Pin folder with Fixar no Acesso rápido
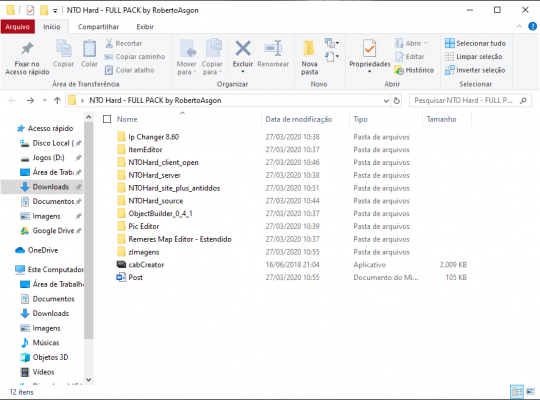Image resolution: width=540 pixels, height=400 pixels. pos(27,58)
